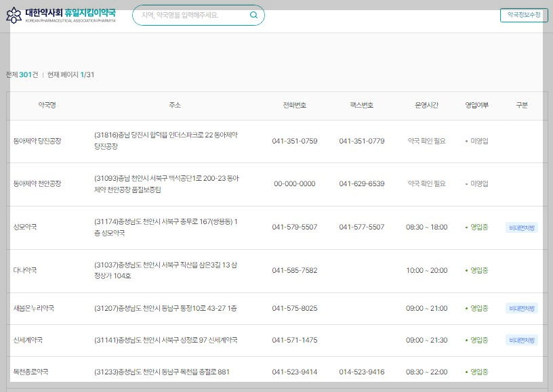This screenshot has height=392, width=553.
Task: Click the 비대면처방 badge beside 신세계약국
Action: click(521, 341)
